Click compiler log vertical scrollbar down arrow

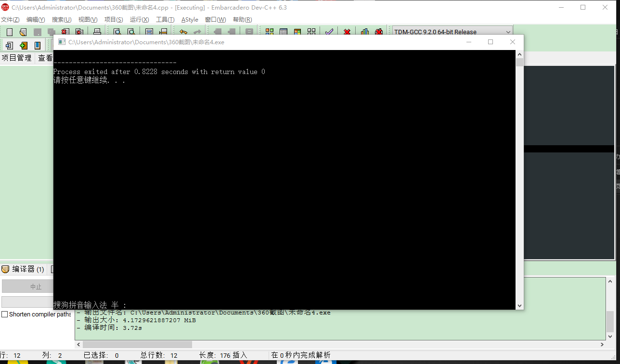click(x=610, y=337)
